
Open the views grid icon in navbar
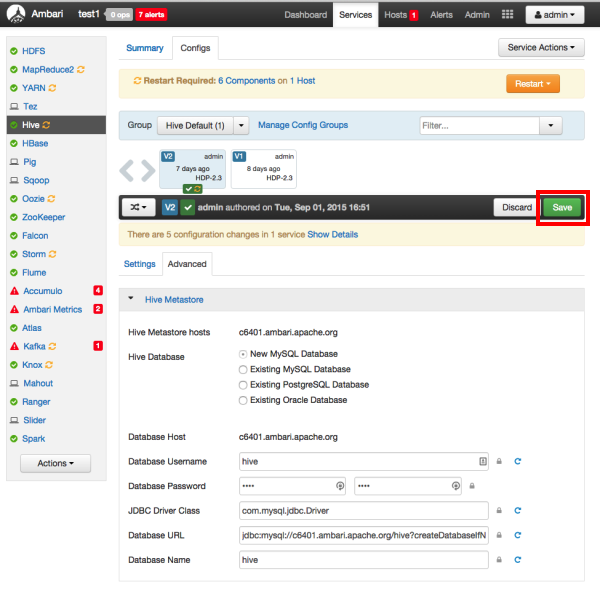point(507,15)
